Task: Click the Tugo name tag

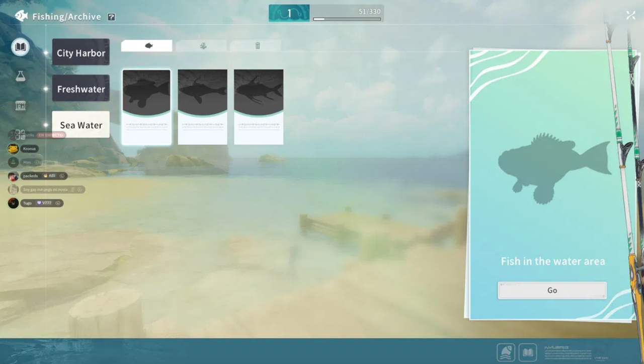Action: 42,203
